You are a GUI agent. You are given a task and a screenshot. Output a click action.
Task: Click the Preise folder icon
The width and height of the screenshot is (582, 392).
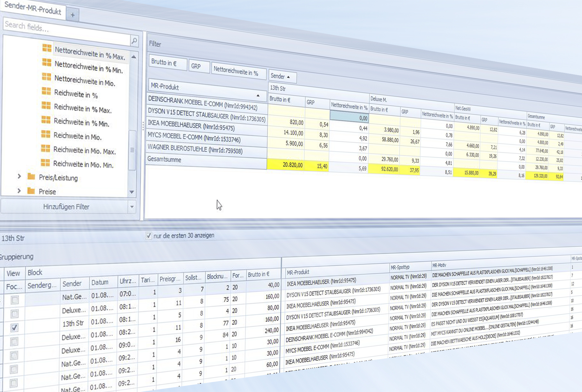(x=31, y=191)
